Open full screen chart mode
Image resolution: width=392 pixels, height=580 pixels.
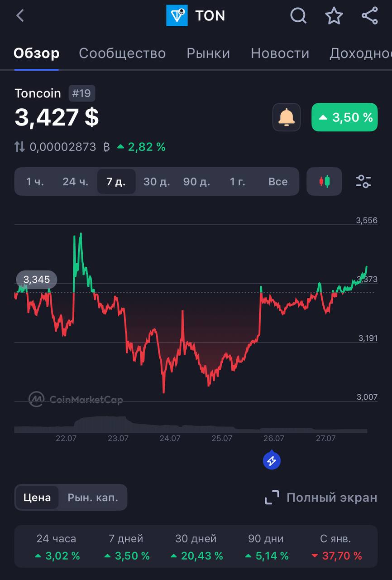coord(321,498)
